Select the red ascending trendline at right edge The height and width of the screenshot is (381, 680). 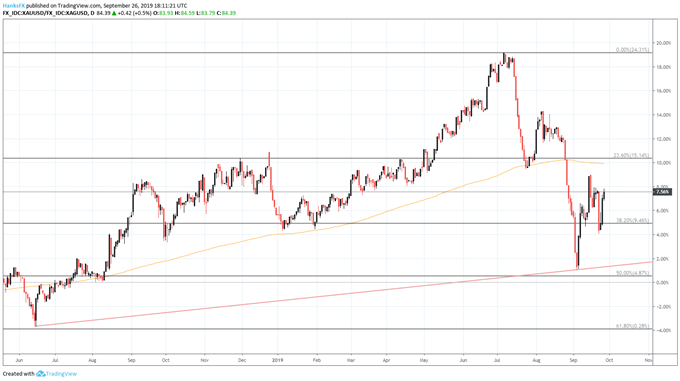649,262
